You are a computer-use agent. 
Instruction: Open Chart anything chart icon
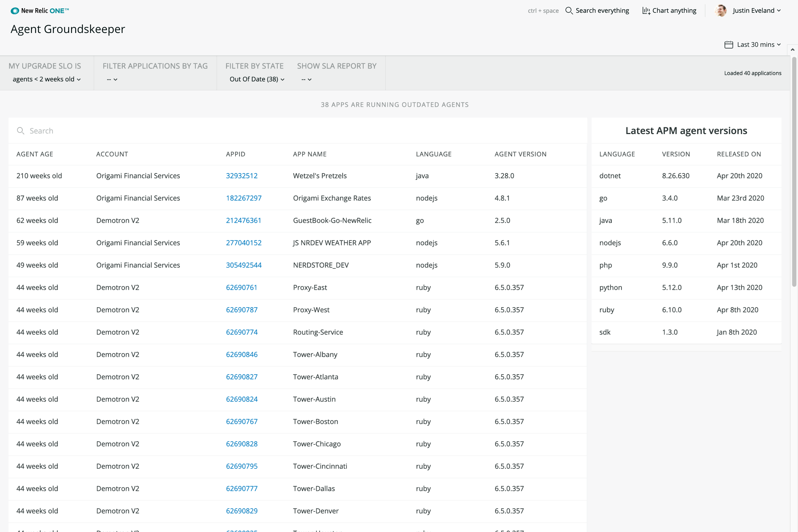(646, 11)
